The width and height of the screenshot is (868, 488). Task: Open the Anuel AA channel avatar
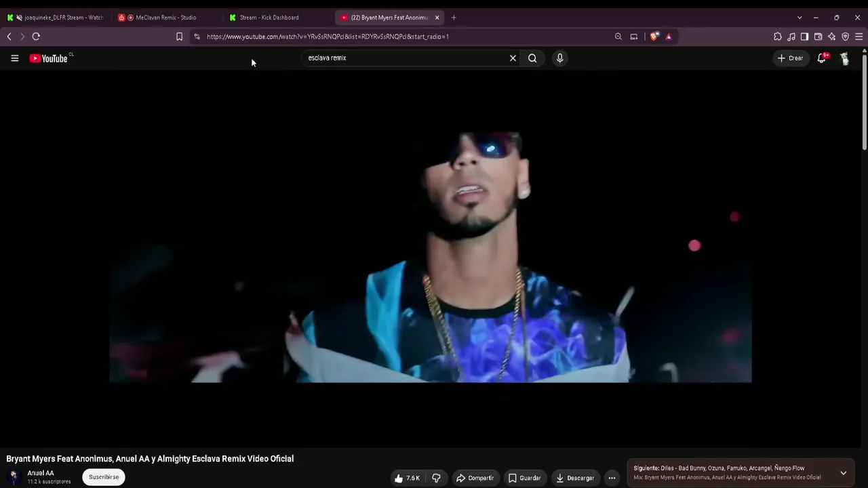14,477
